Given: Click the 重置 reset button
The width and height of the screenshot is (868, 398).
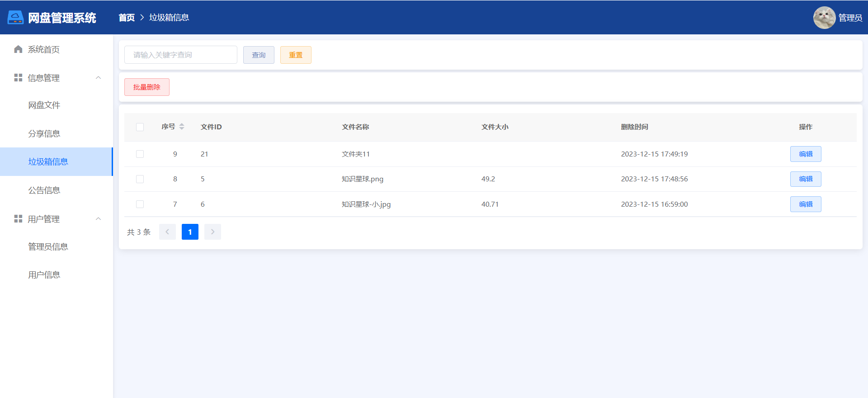Looking at the screenshot, I should tap(296, 55).
